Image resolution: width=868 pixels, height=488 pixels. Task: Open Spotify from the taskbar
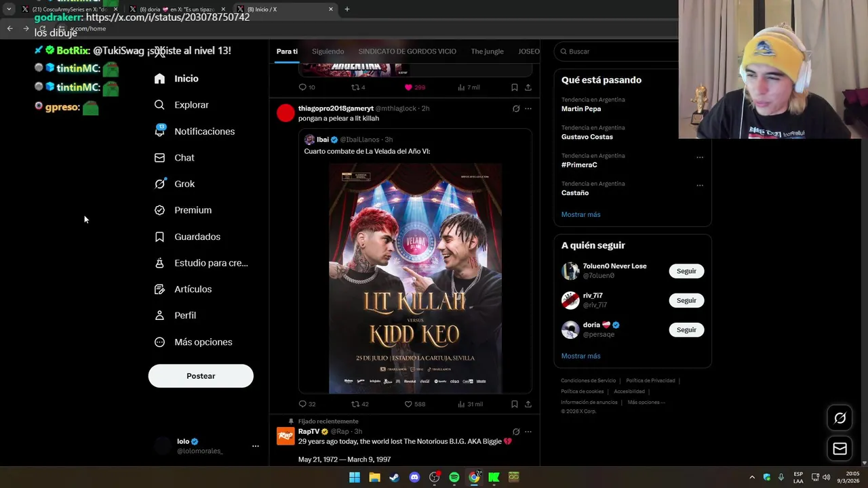[454, 477]
